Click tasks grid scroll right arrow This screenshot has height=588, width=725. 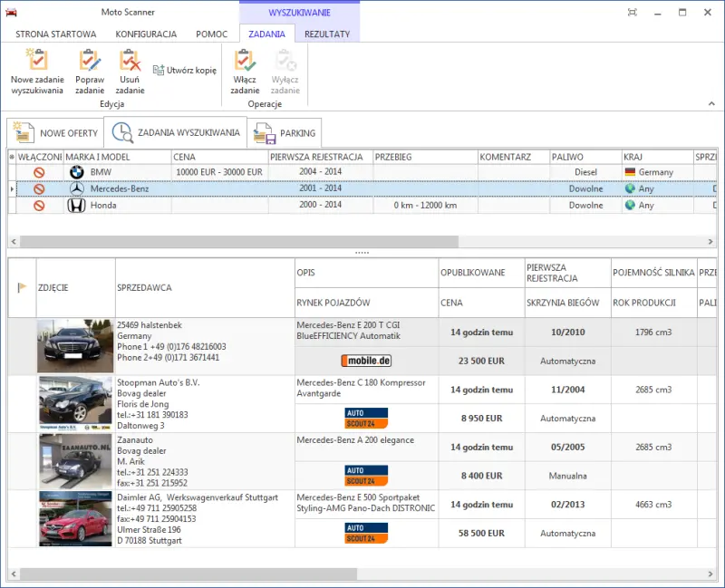pyautogui.click(x=710, y=241)
